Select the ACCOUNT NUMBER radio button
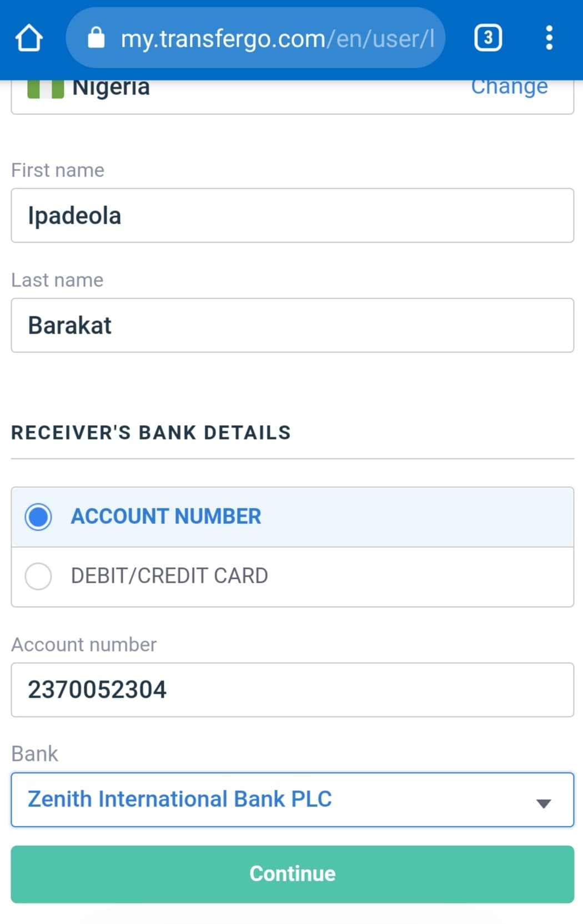This screenshot has width=583, height=924. click(38, 517)
